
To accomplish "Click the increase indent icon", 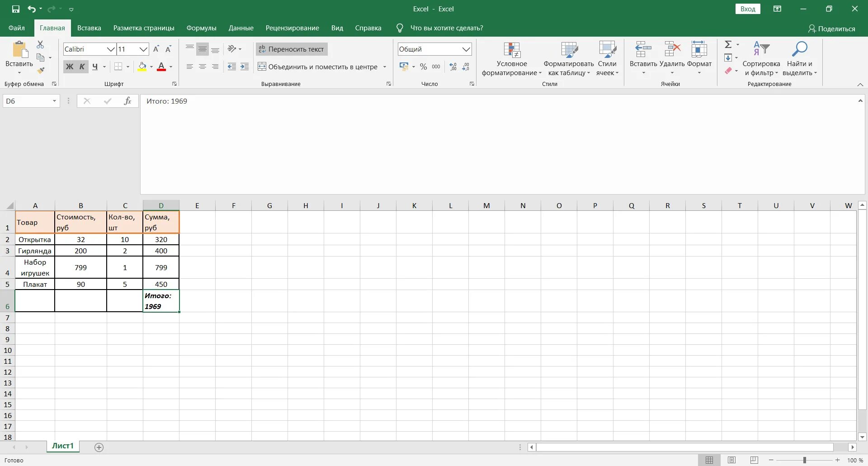I will (x=245, y=67).
